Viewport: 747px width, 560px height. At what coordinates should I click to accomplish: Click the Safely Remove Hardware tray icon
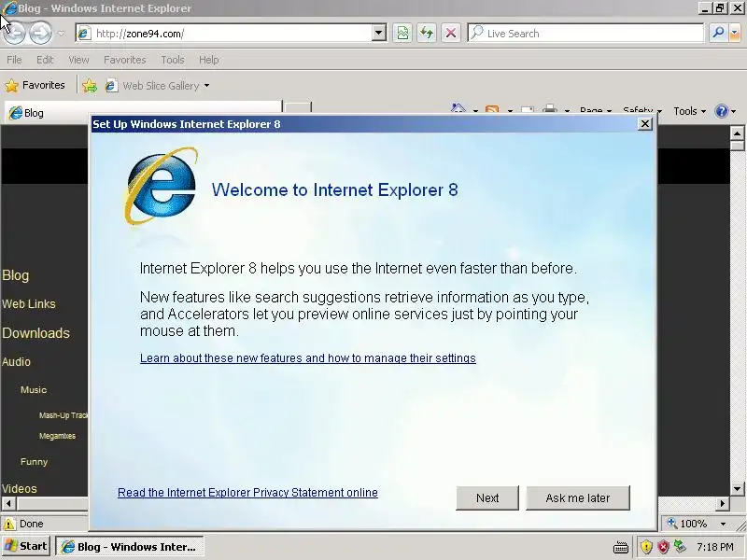(x=680, y=547)
